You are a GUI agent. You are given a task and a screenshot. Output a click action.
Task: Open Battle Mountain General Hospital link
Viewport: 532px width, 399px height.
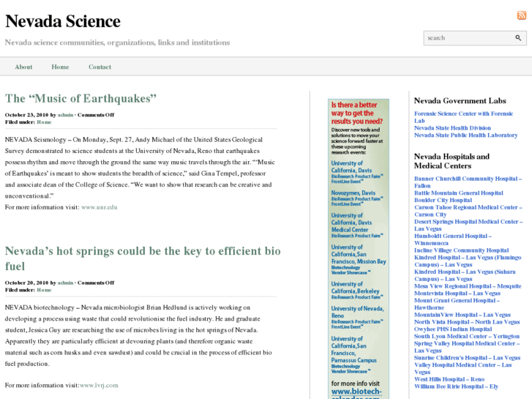click(x=458, y=193)
